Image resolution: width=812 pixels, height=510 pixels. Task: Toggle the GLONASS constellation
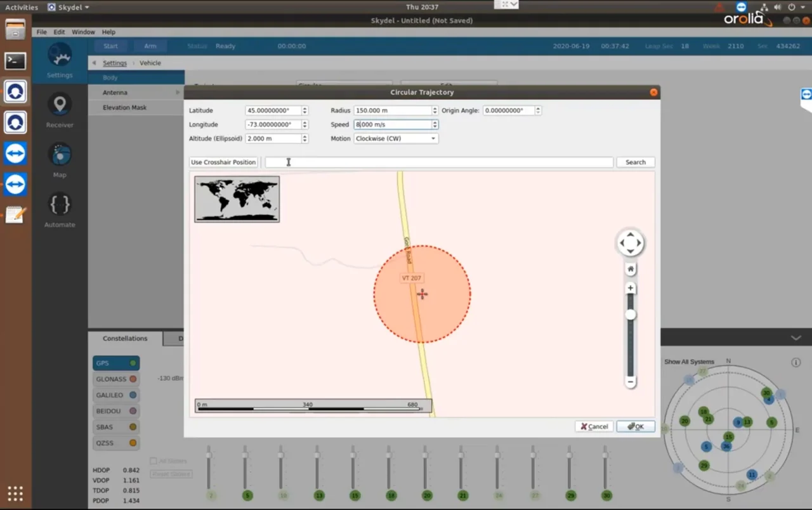[116, 379]
